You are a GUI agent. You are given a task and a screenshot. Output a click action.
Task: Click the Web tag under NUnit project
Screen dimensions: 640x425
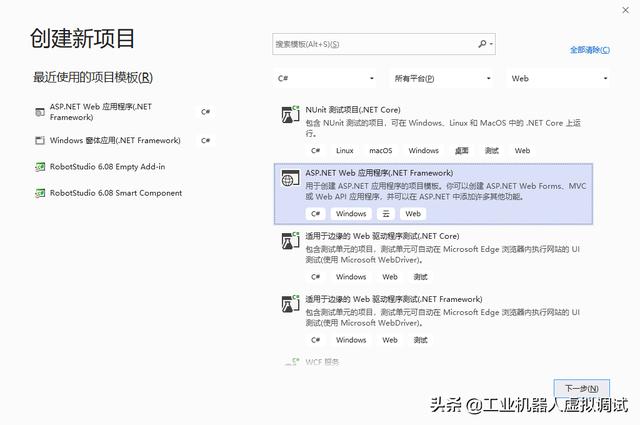[522, 151]
